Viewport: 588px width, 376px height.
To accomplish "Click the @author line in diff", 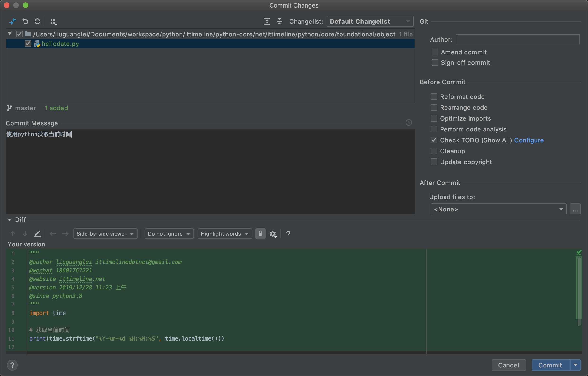I will pos(105,262).
